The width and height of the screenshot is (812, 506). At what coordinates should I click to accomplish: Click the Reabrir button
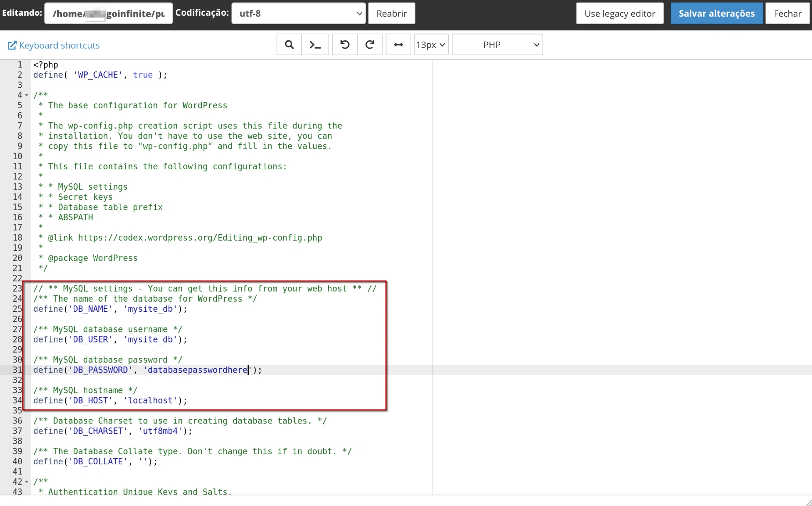click(391, 13)
